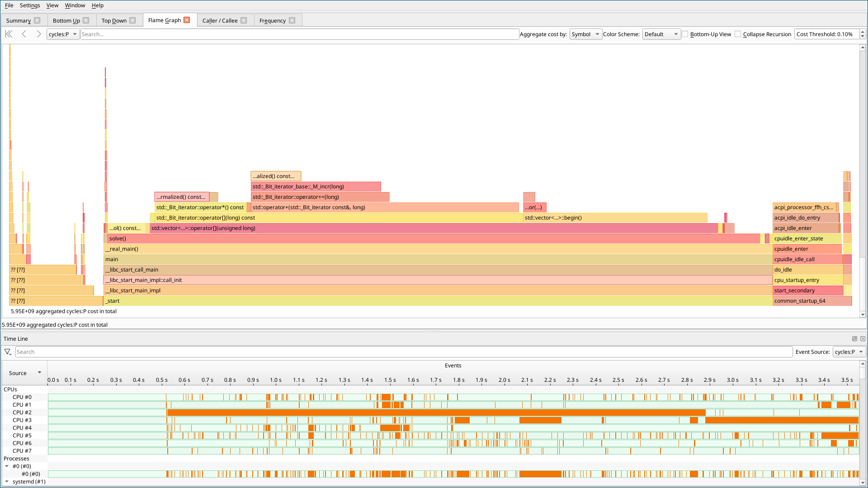
Task: Enable the Bottom-Up View checkbox
Action: 685,34
